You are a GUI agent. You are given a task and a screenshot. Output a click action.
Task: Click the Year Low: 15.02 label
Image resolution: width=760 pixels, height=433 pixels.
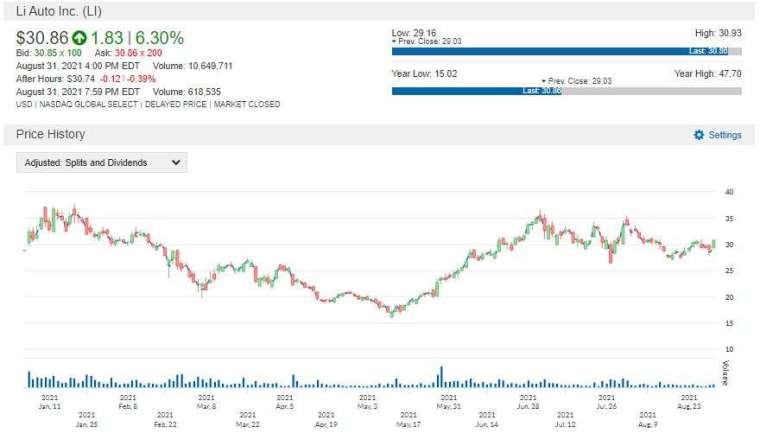424,74
